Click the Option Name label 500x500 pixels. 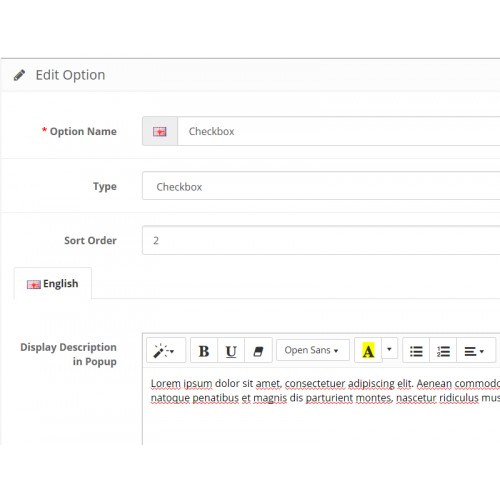click(x=83, y=131)
